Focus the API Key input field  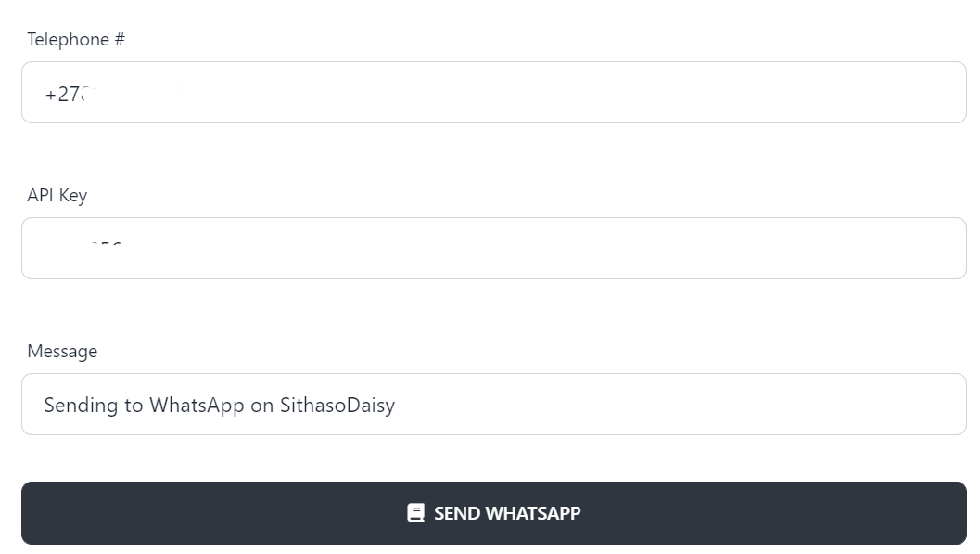coord(493,249)
